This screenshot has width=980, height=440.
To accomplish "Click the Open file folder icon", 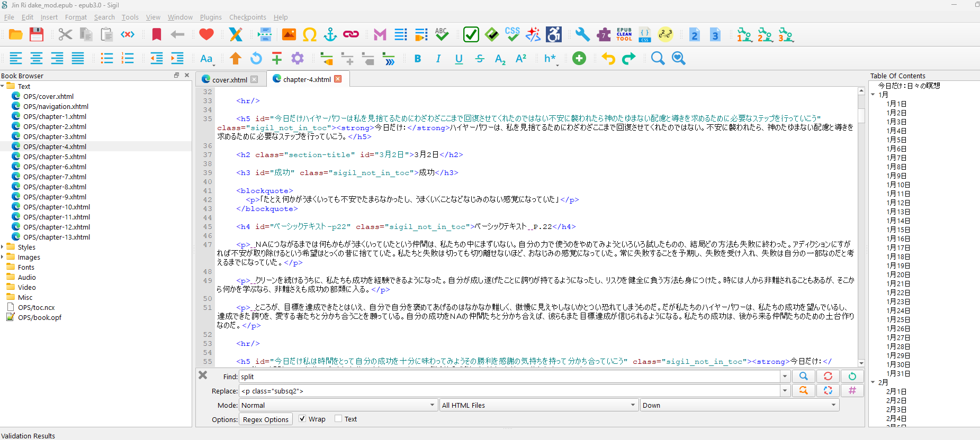I will [x=16, y=35].
